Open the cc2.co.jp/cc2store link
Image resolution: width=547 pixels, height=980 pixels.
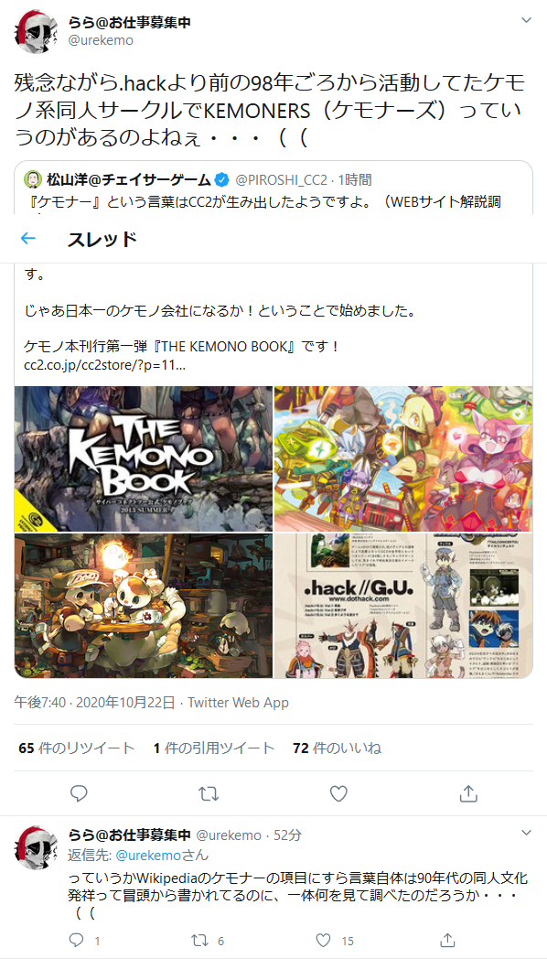click(104, 366)
